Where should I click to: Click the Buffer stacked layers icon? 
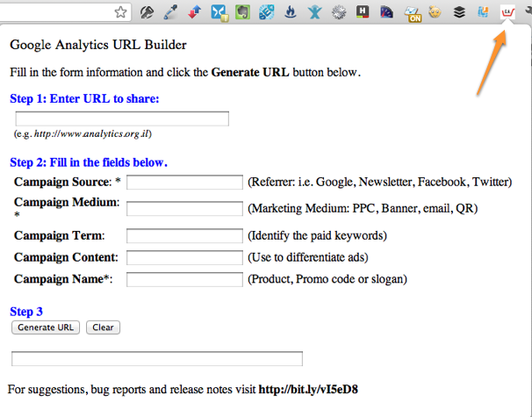pos(458,12)
